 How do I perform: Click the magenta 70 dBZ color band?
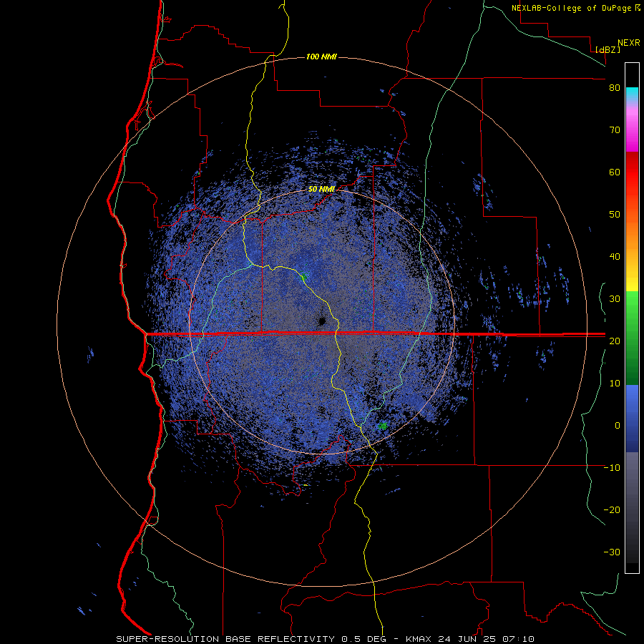click(x=632, y=131)
